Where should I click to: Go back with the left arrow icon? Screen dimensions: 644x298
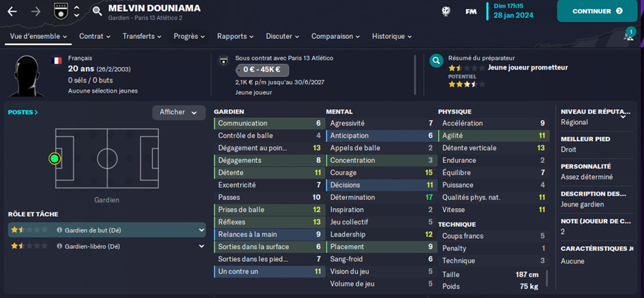click(x=12, y=12)
